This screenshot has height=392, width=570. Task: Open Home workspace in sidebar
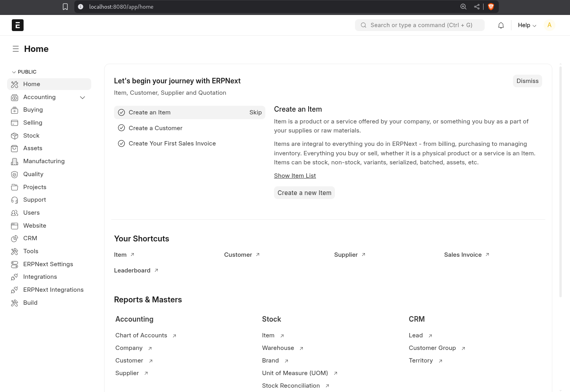49,84
